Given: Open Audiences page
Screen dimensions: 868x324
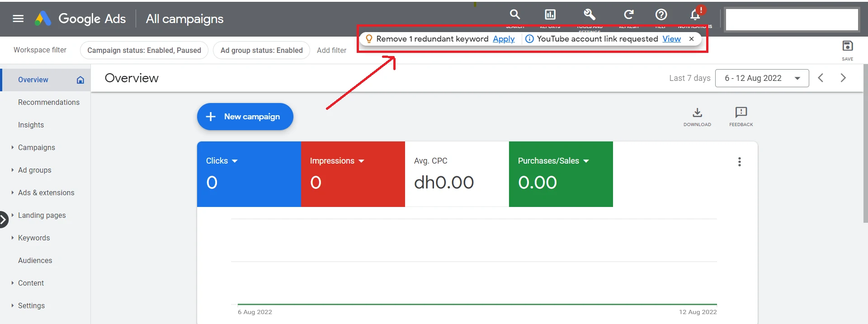Looking at the screenshot, I should tap(35, 261).
